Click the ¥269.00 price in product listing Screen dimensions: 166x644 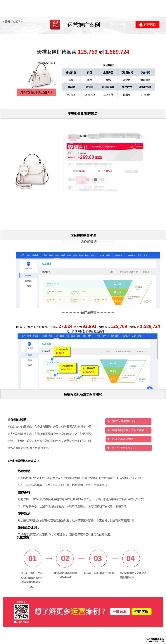pyautogui.click(x=86, y=157)
